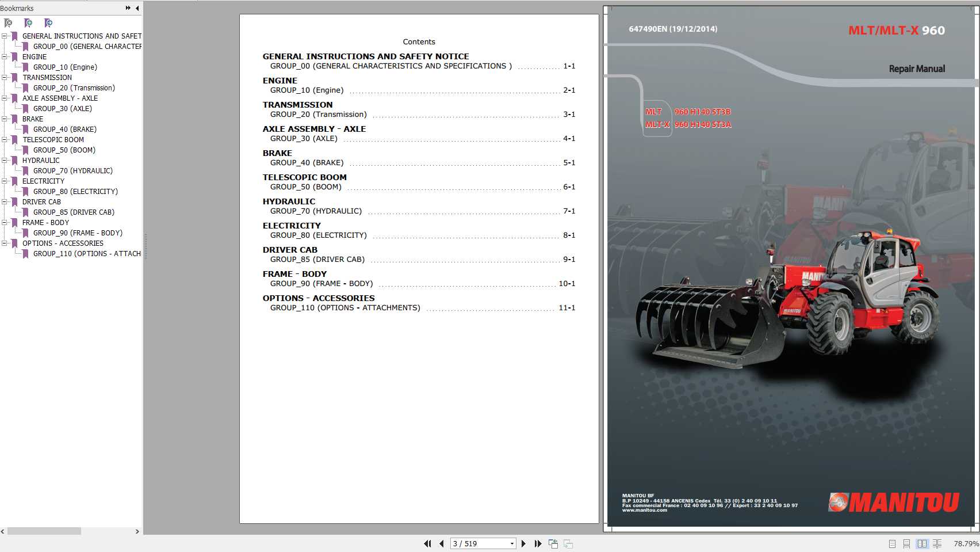
Task: Click the previous view icon
Action: (x=553, y=543)
